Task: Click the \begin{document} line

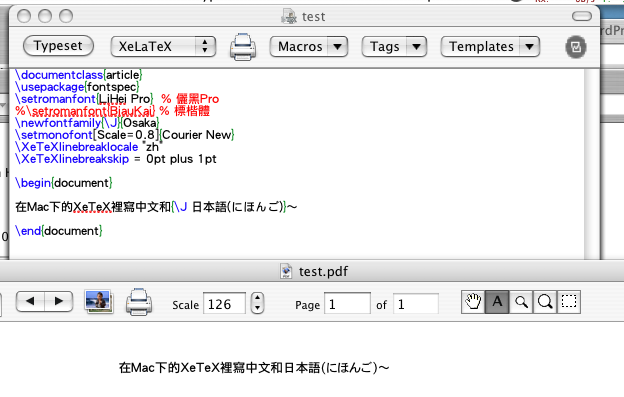Action: pyautogui.click(x=64, y=183)
